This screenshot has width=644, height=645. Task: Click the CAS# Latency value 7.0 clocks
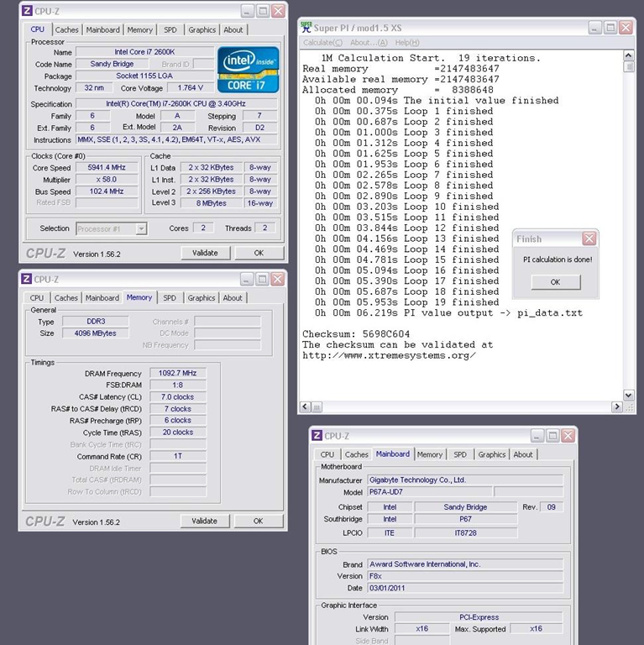tap(178, 397)
